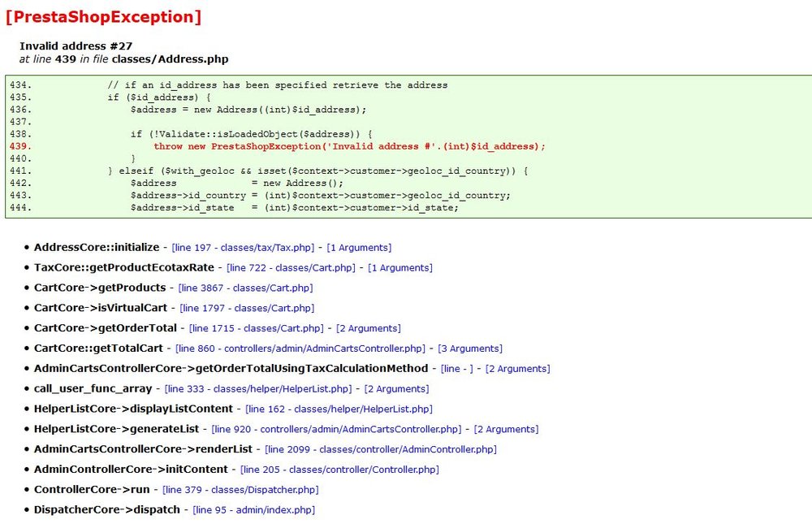Click TaxCore::getProductEcotaxRate function name
The image size is (812, 524).
[124, 268]
